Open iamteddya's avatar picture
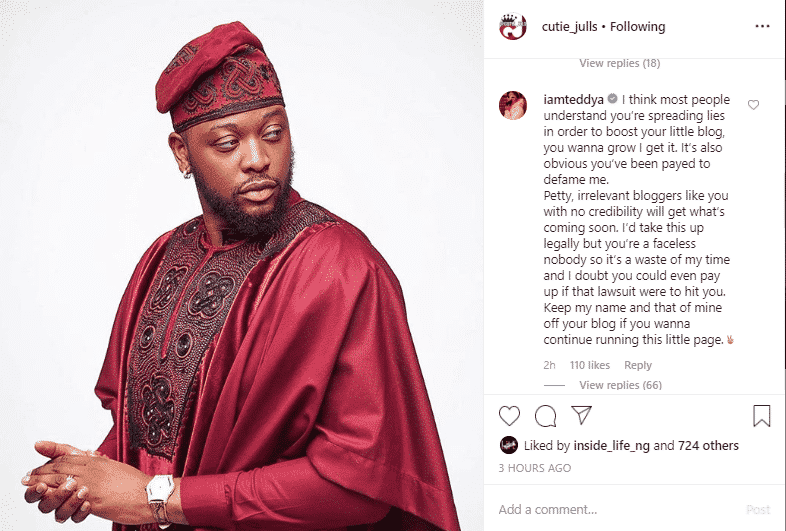The image size is (786, 531). coord(513,105)
